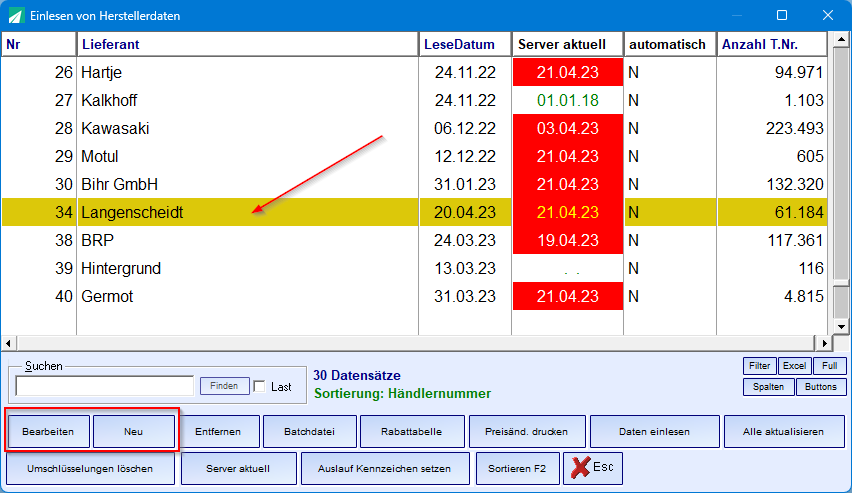Click vertical scrollbar down arrow
Image resolution: width=852 pixels, height=493 pixels.
pyautogui.click(x=841, y=327)
